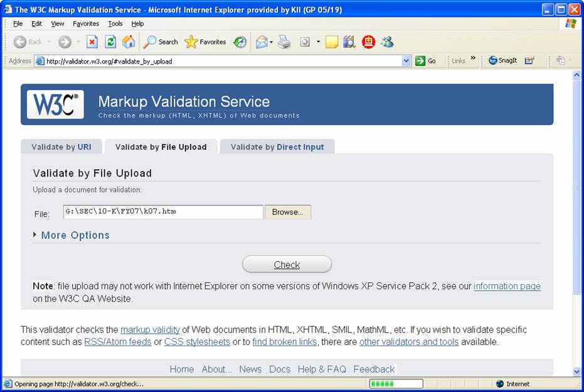Screen dimensions: 584x392
Task: Click the Internet zone status indicator
Action: click(x=513, y=384)
